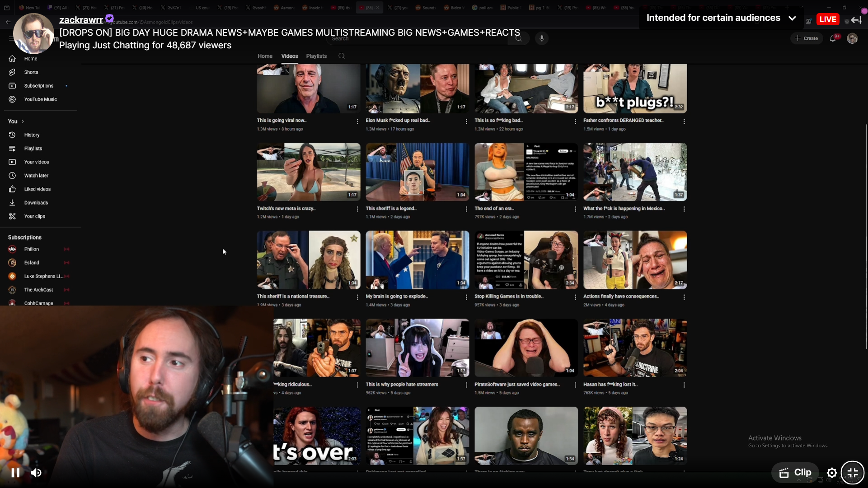The height and width of the screenshot is (488, 868).
Task: Select the Videos tab
Action: click(289, 56)
